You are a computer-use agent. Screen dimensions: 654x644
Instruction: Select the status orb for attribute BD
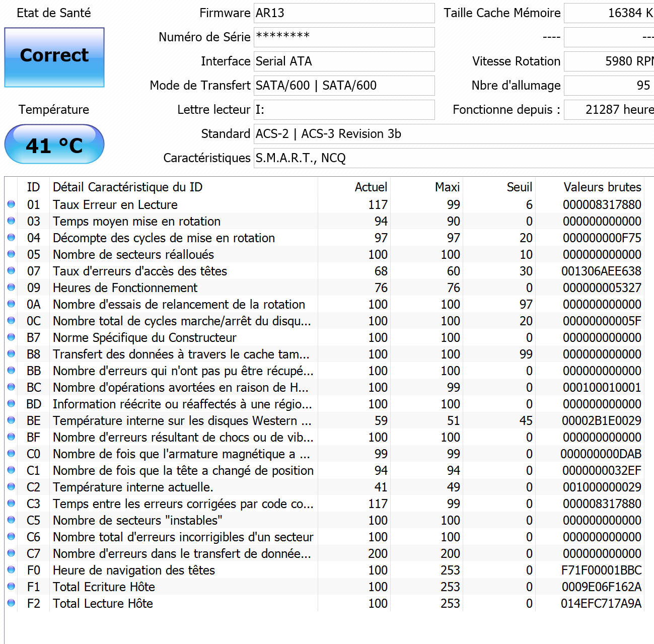point(11,403)
